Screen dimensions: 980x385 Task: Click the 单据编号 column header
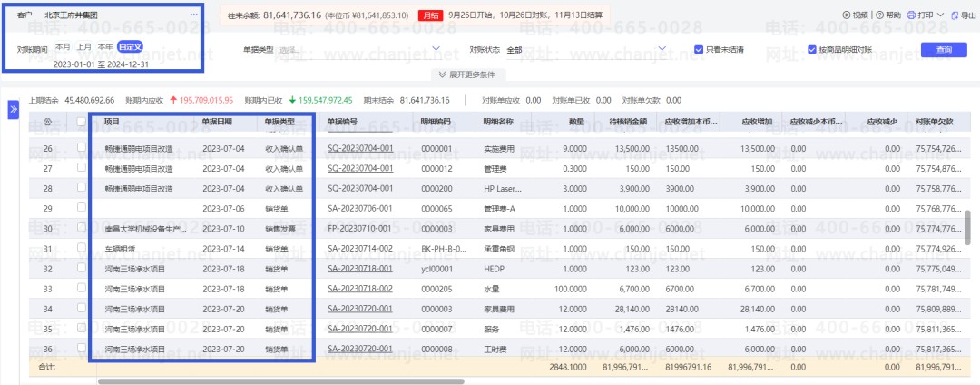[342, 122]
